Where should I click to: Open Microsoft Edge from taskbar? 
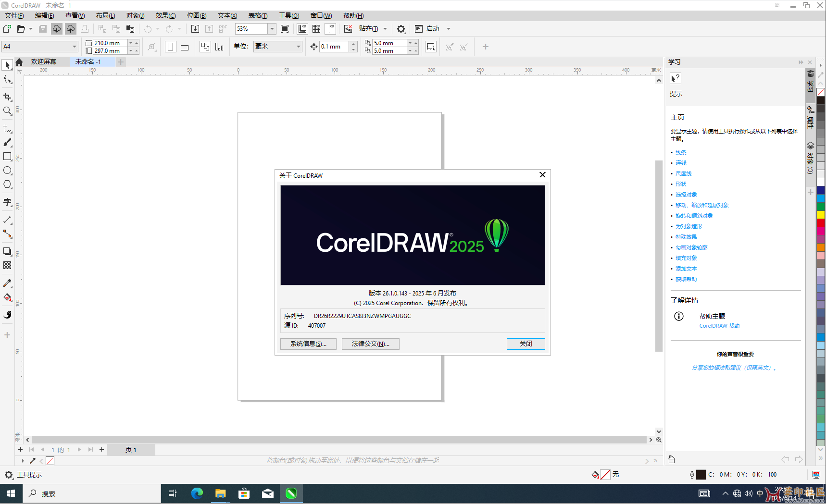[x=197, y=493]
